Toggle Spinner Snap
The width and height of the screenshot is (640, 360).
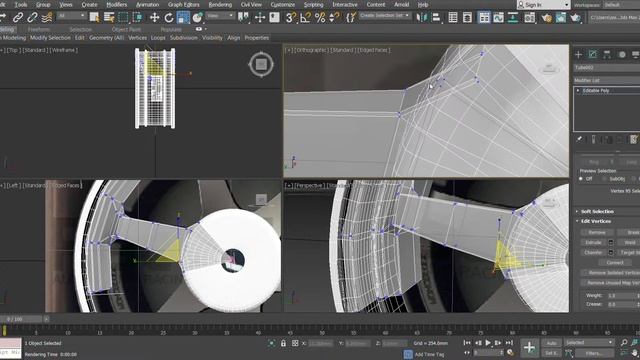pyautogui.click(x=335, y=17)
